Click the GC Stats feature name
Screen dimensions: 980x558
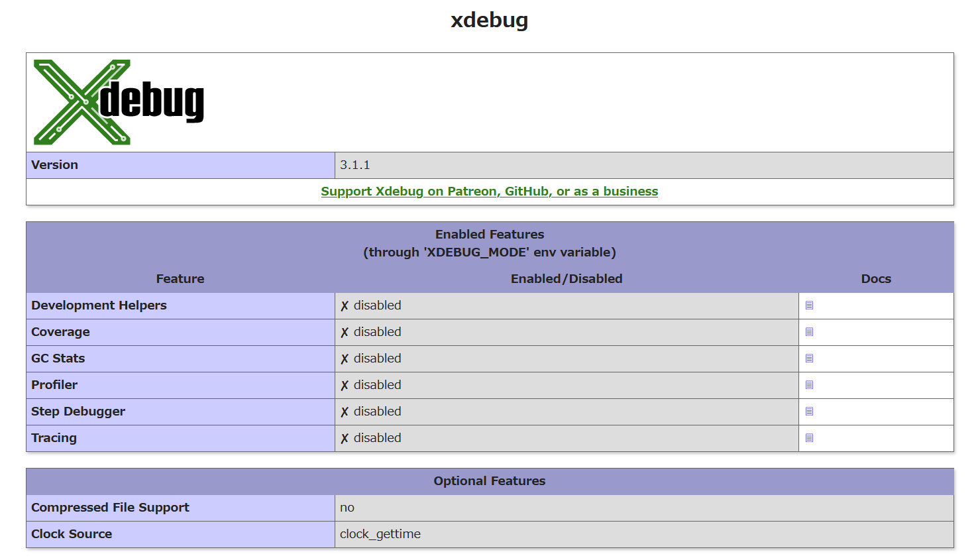pyautogui.click(x=58, y=359)
